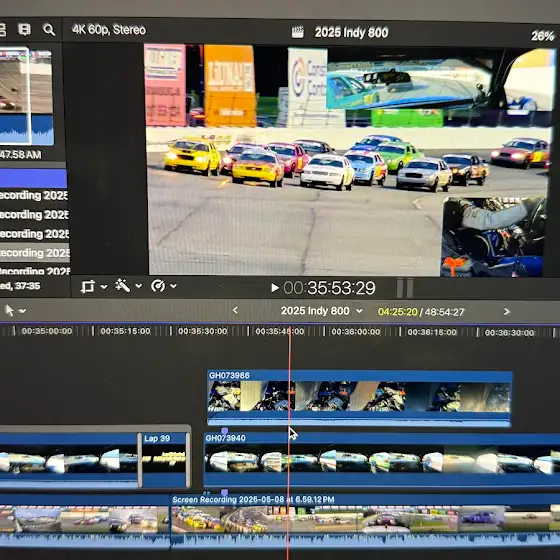Image resolution: width=560 pixels, height=560 pixels.
Task: Select the browser clip thumbnail with waveform
Action: 26,97
